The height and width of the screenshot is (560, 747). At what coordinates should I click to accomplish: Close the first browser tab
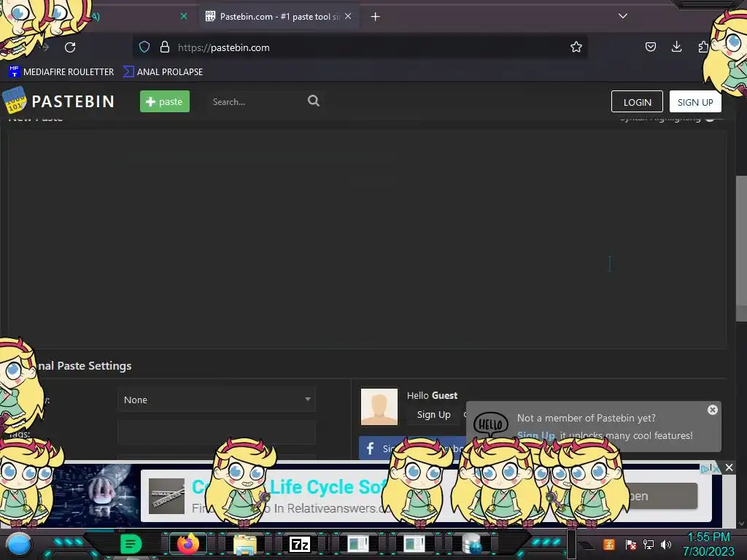tap(184, 16)
